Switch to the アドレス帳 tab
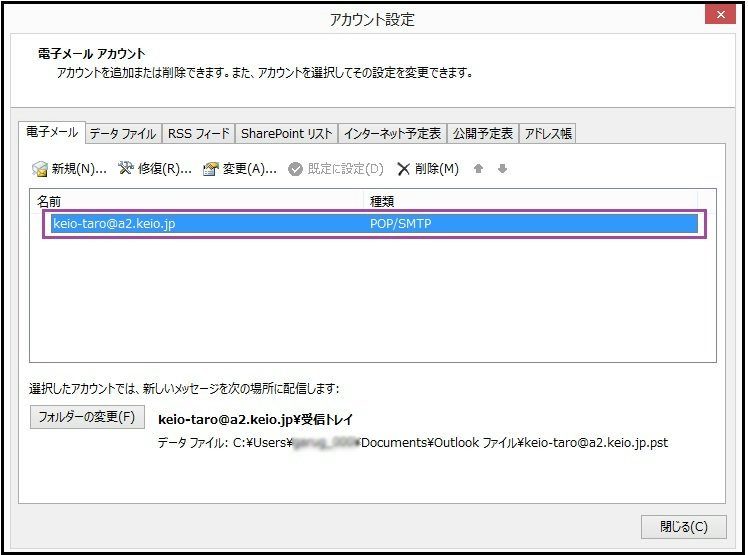Image resolution: width=748 pixels, height=555 pixels. [x=548, y=133]
